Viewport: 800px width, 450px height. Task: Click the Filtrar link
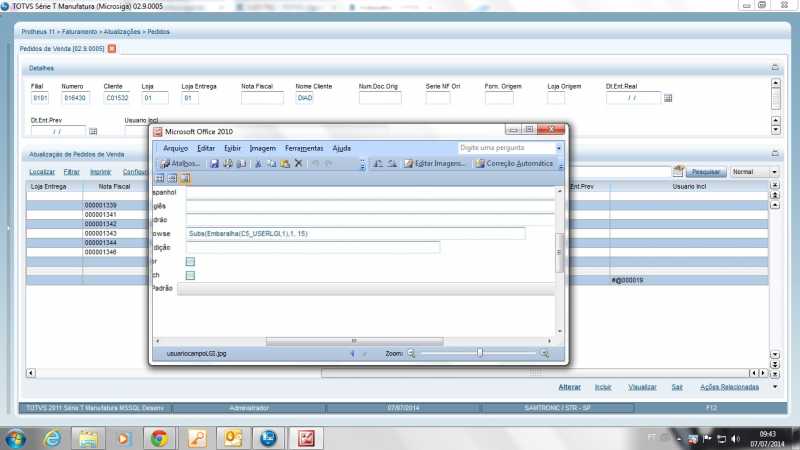click(71, 172)
